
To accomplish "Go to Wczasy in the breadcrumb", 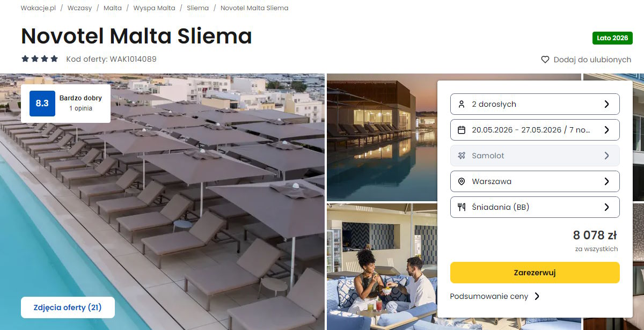I will [79, 8].
